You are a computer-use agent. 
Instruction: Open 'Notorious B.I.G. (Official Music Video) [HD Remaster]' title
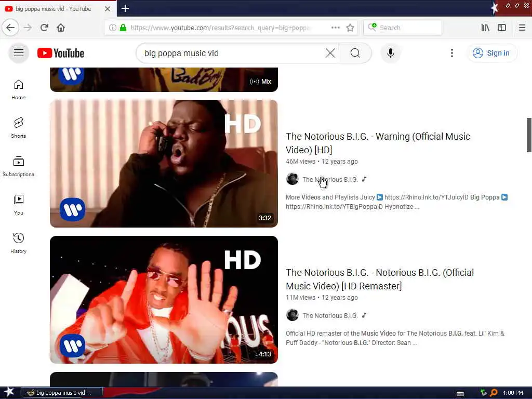tap(380, 279)
